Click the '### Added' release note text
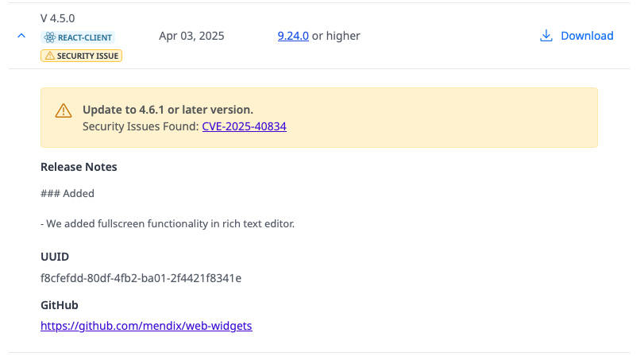 pyautogui.click(x=67, y=193)
